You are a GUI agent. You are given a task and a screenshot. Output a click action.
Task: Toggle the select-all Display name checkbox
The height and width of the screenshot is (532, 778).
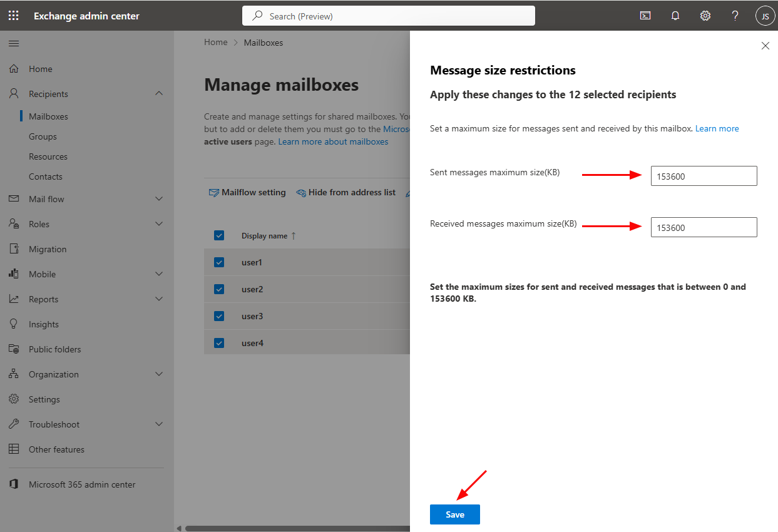coord(219,235)
